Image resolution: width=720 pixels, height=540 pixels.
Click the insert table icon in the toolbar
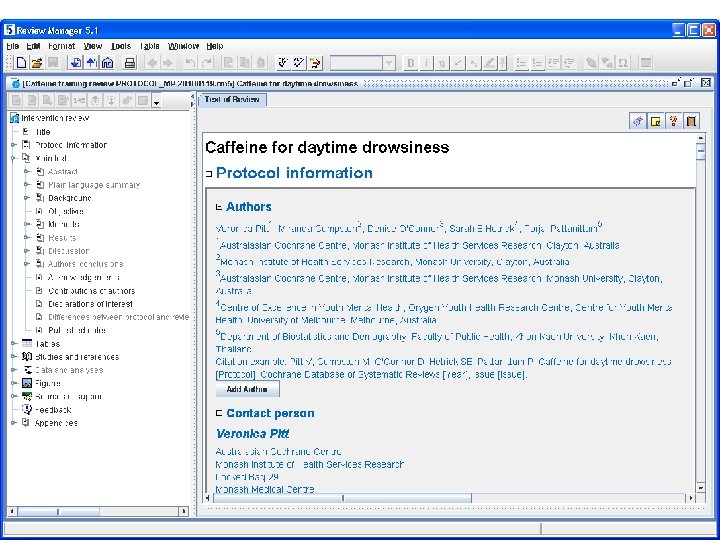[646, 63]
